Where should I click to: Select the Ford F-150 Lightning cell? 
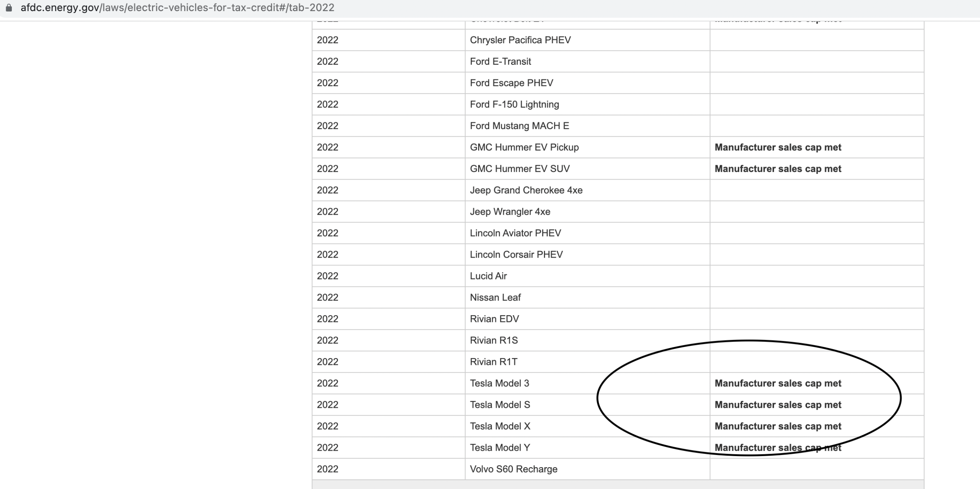click(587, 104)
